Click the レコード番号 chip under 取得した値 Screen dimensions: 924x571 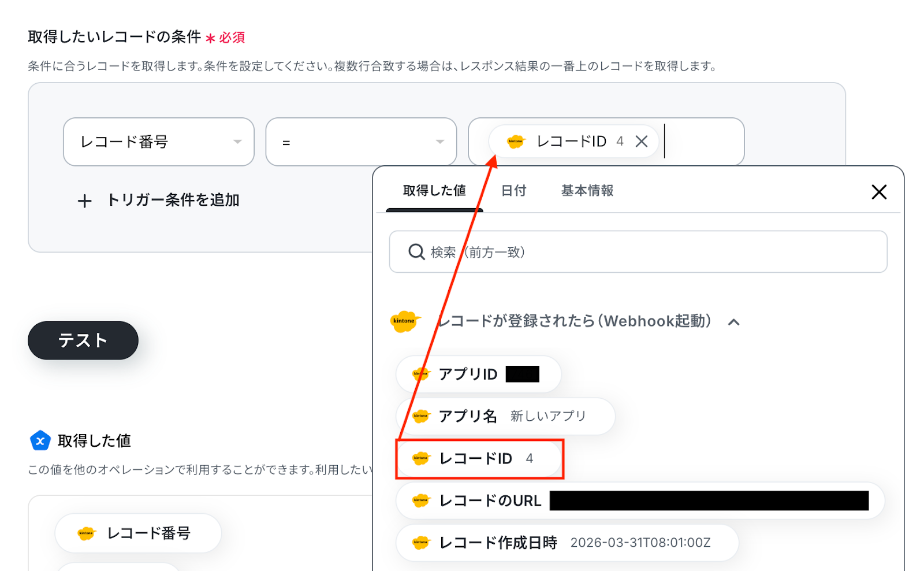pyautogui.click(x=138, y=533)
